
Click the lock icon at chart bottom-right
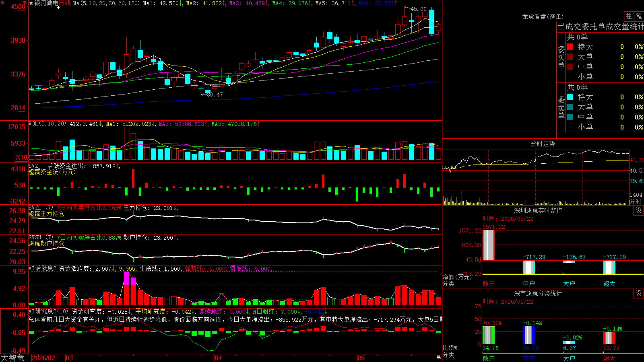[438, 357]
